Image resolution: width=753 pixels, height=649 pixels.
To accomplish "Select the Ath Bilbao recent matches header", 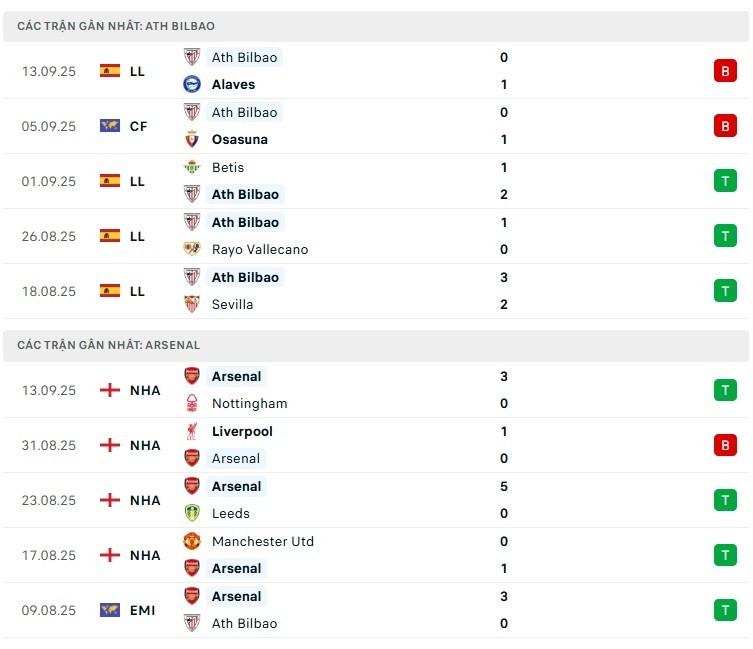I will (376, 26).
